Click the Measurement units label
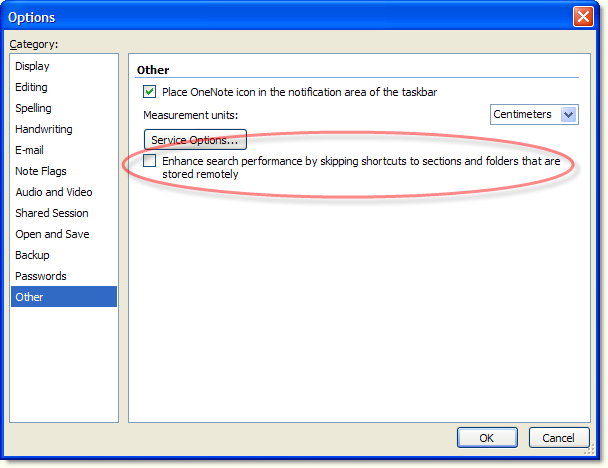The image size is (608, 468). tap(190, 115)
